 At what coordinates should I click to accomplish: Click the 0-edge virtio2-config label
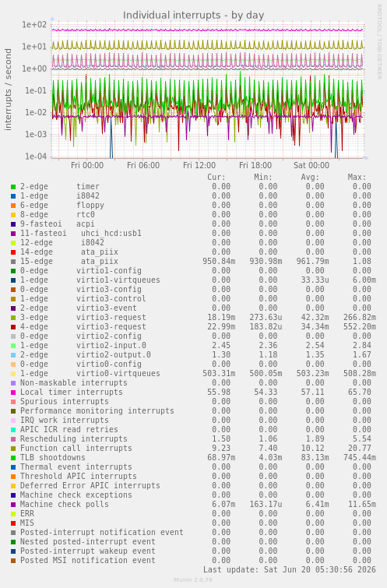pos(81,336)
